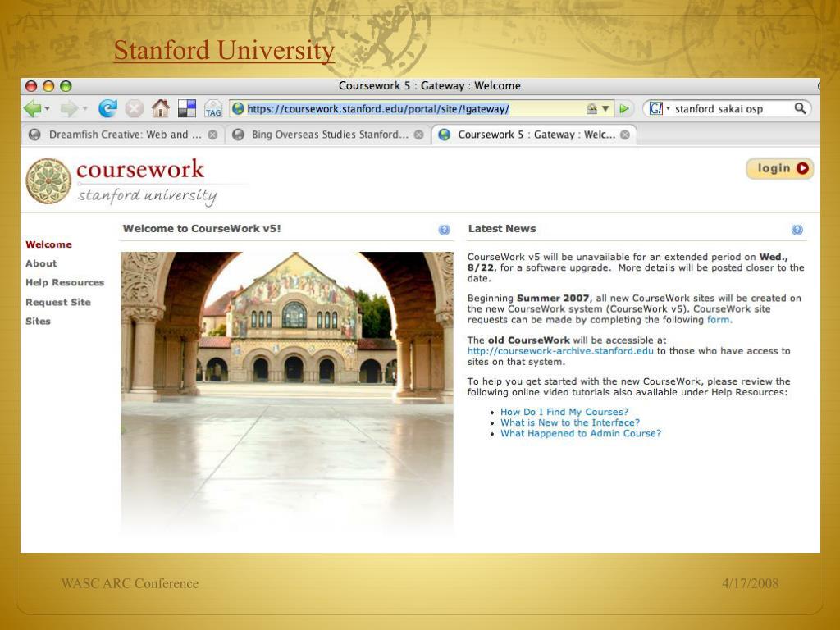Select the Coursework 5 Gateway tab
The height and width of the screenshot is (630, 840).
tap(534, 135)
